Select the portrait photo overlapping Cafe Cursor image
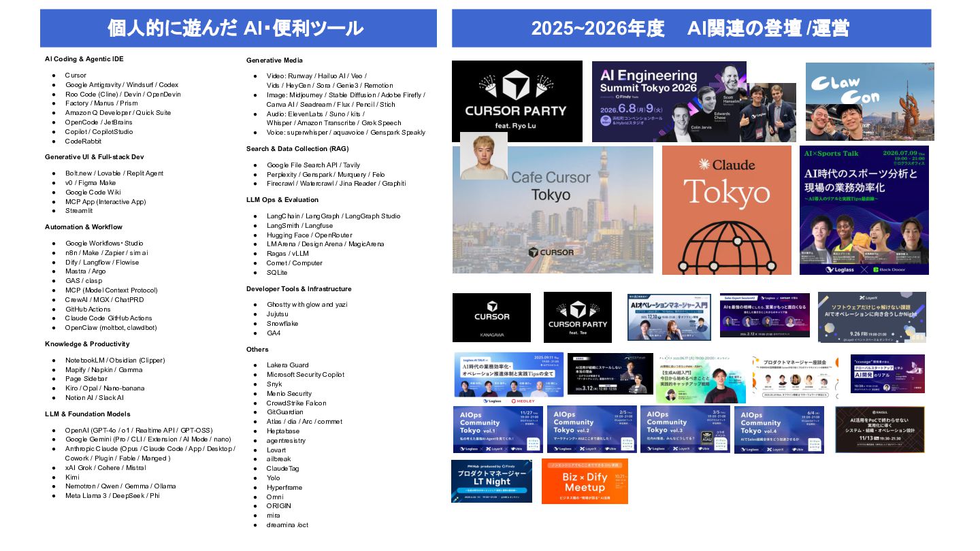Image resolution: width=980 pixels, height=551 pixels. point(484,156)
